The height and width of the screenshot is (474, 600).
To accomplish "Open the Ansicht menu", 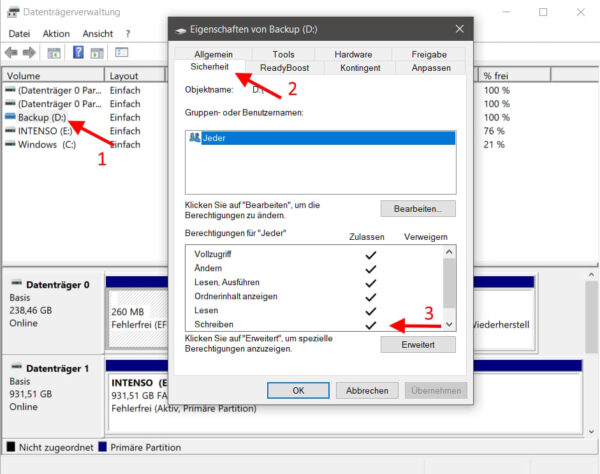I will pyautogui.click(x=98, y=34).
